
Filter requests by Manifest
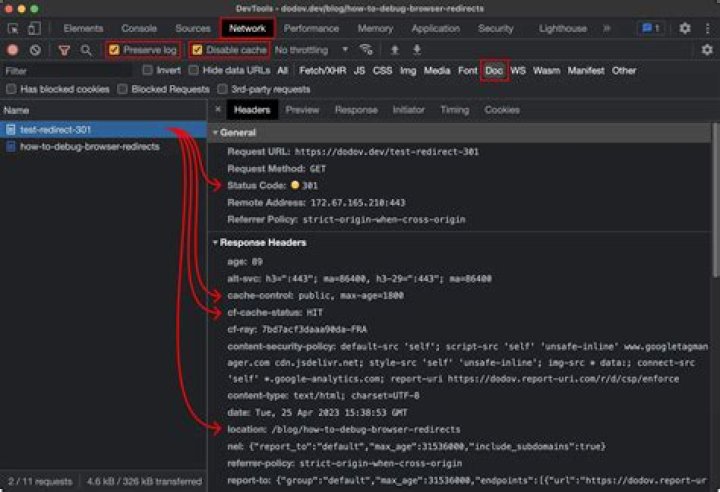(x=586, y=71)
